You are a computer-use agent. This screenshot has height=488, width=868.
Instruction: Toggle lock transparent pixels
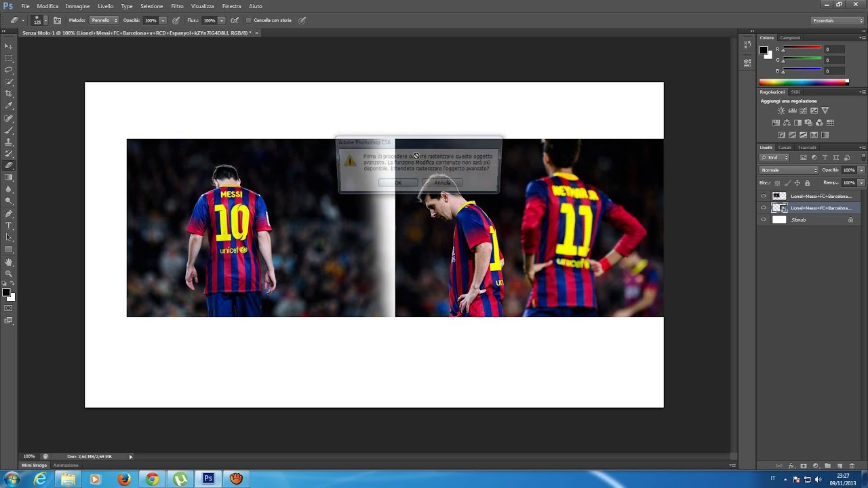pyautogui.click(x=776, y=183)
